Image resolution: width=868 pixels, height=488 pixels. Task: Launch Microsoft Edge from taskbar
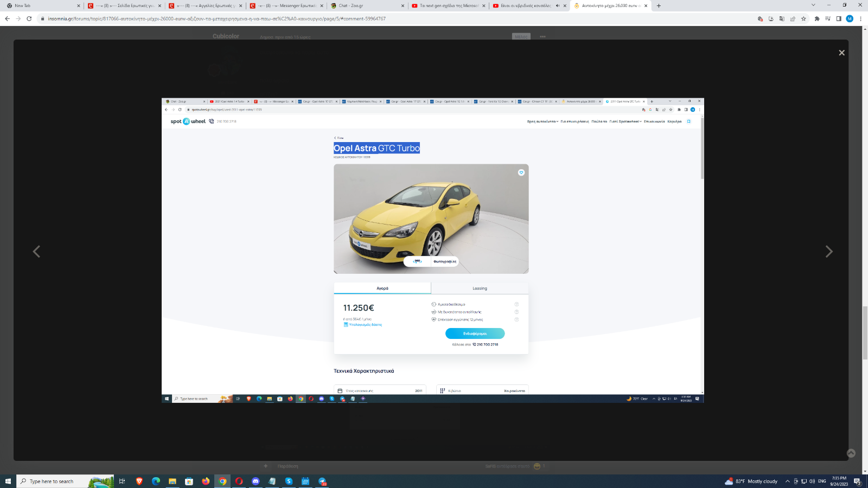pyautogui.click(x=156, y=481)
